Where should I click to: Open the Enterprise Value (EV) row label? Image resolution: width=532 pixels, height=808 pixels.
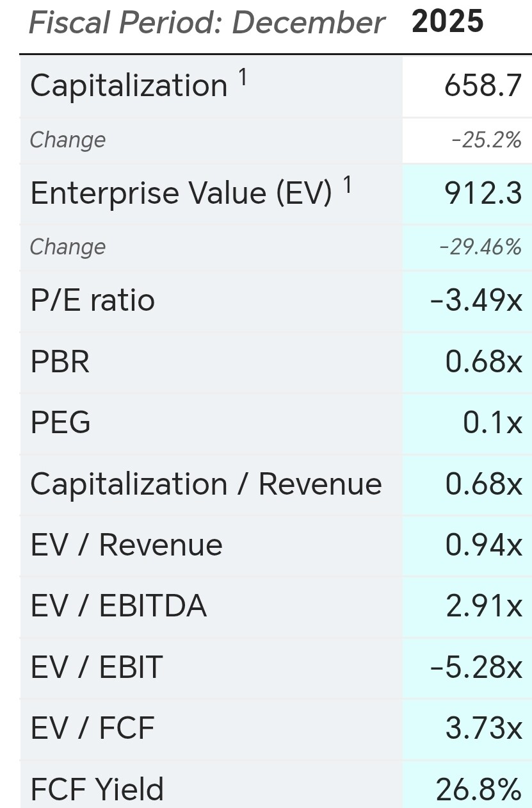click(x=181, y=193)
